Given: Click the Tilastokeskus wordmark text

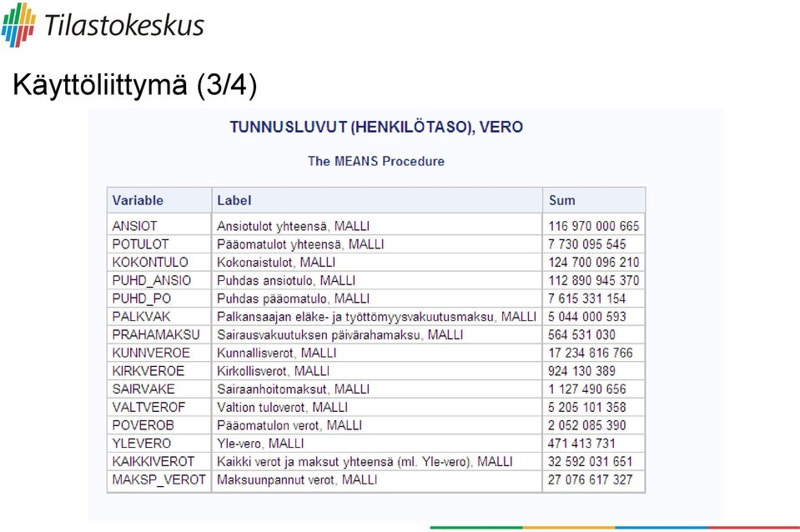Looking at the screenshot, I should [124, 26].
